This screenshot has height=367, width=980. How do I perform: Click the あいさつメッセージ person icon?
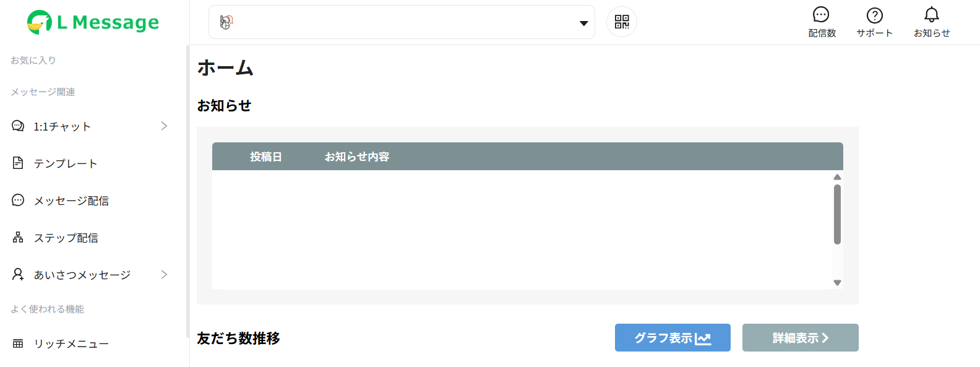[x=18, y=274]
